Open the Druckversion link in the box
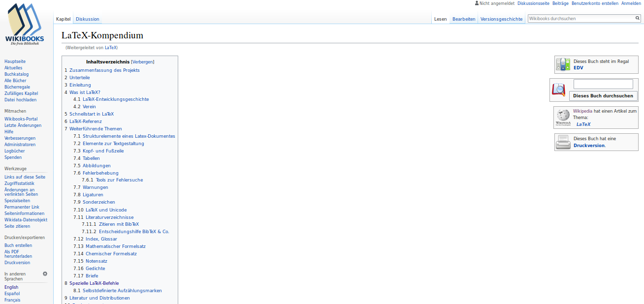 (x=589, y=146)
